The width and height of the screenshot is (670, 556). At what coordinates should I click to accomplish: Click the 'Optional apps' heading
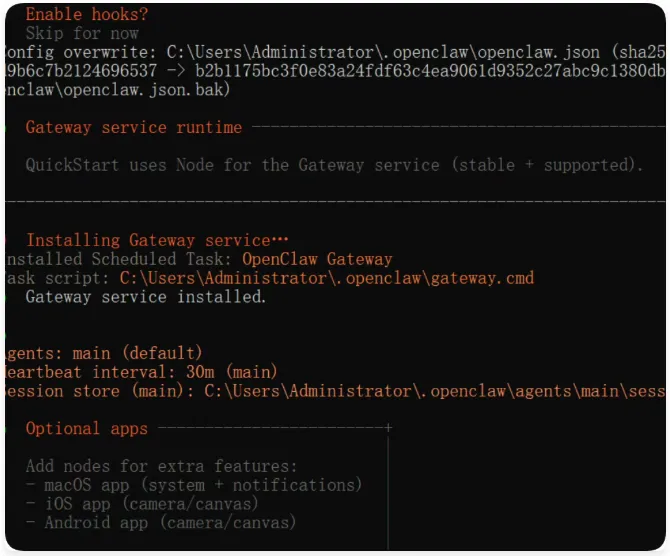coord(87,429)
